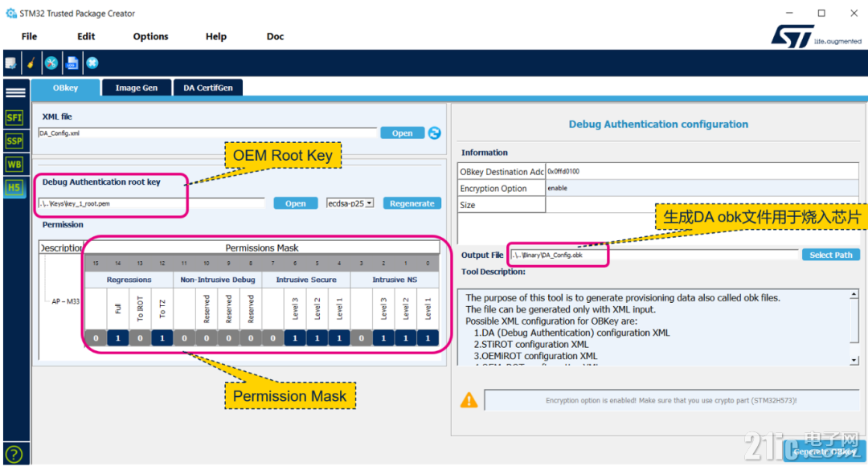Click the Output File path field
The height and width of the screenshot is (466, 868).
(654, 255)
